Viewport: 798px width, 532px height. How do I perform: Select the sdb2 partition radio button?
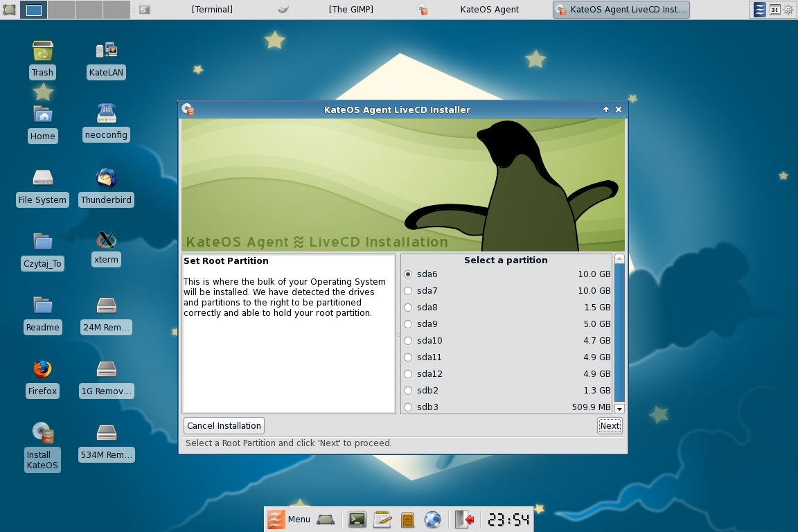point(407,391)
